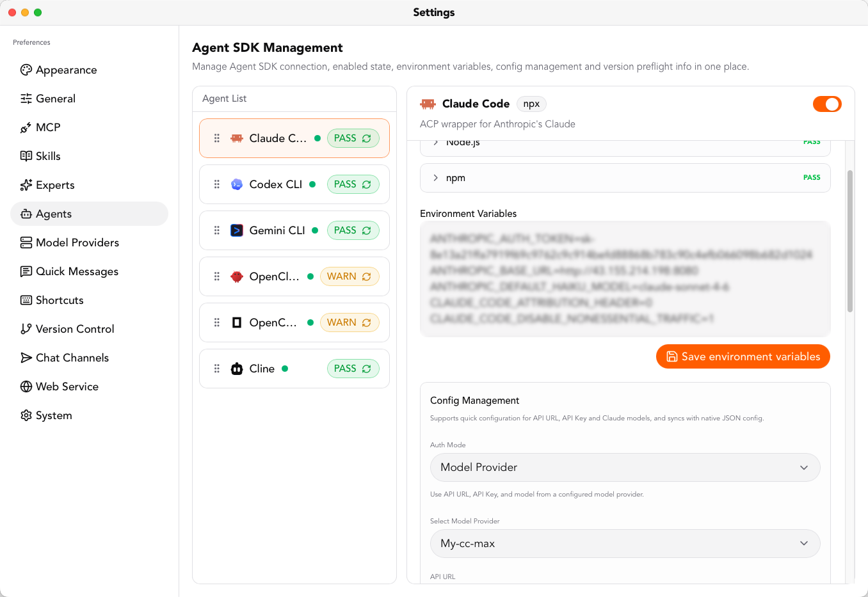Click the Codex CLI agent icon
This screenshot has height=597, width=868.
(x=237, y=184)
